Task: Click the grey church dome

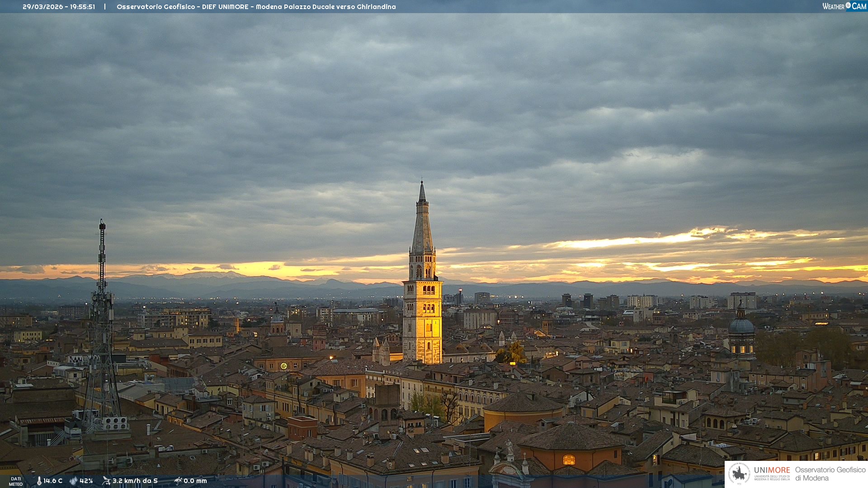Action: 741,326
